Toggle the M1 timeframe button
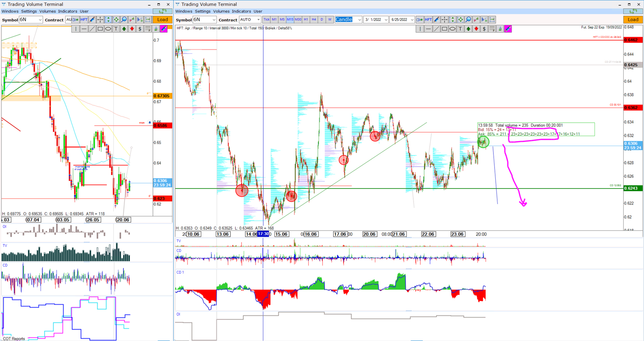The height and width of the screenshot is (341, 644). pyautogui.click(x=274, y=20)
